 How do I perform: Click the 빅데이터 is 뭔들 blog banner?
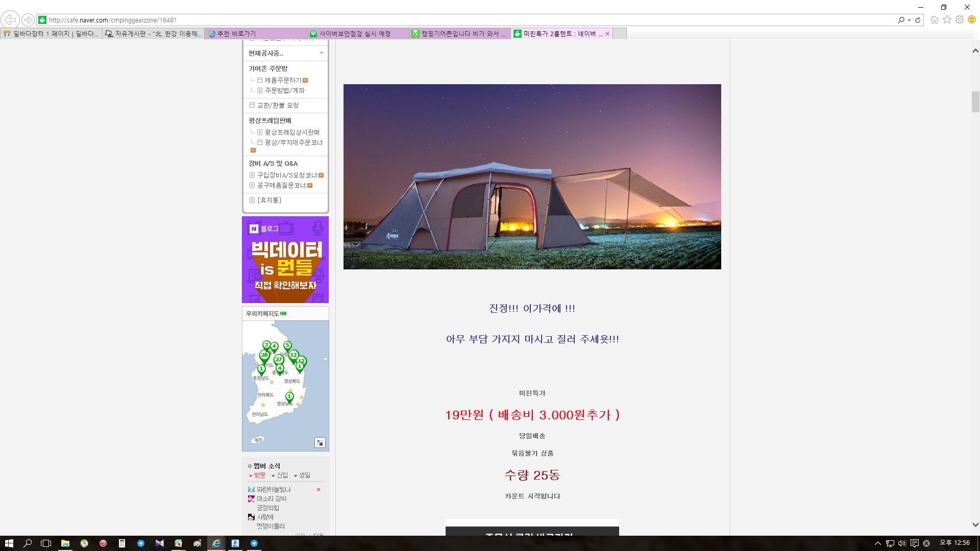pos(285,260)
